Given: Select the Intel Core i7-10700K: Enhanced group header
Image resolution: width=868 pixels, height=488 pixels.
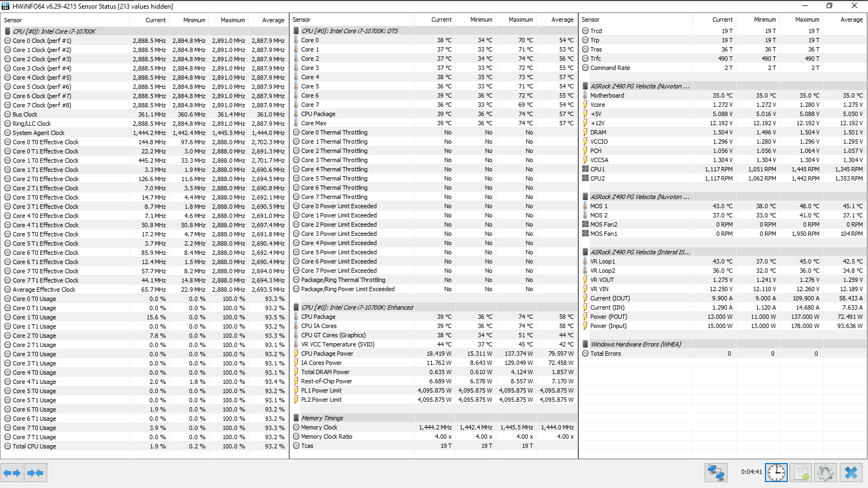Looking at the screenshot, I should point(433,307).
